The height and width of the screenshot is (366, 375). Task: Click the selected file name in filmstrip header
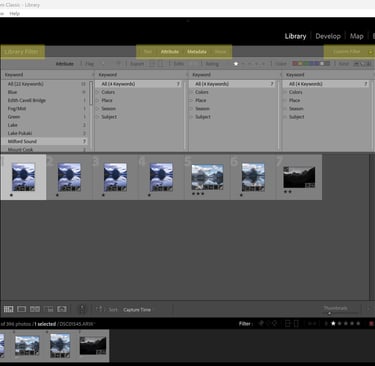pyautogui.click(x=77, y=324)
